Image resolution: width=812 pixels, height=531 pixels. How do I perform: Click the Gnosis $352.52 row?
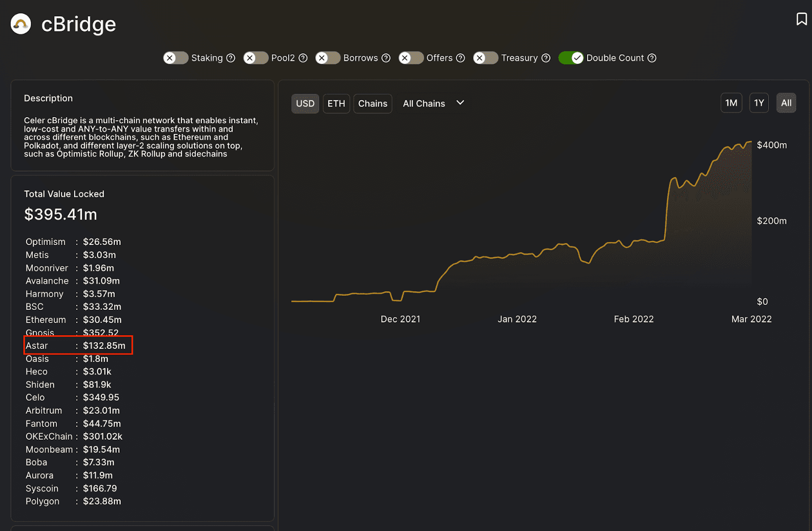coord(72,333)
